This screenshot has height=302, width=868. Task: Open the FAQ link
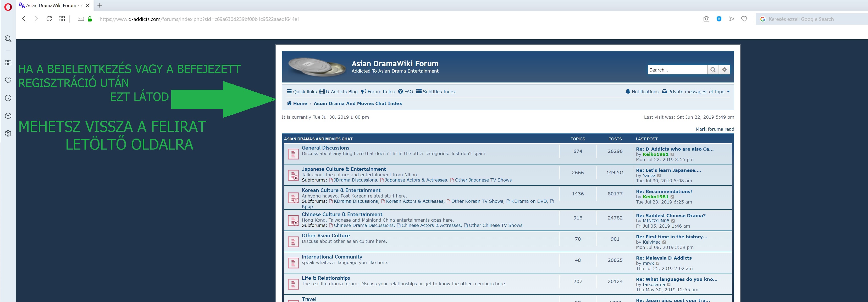coord(405,92)
